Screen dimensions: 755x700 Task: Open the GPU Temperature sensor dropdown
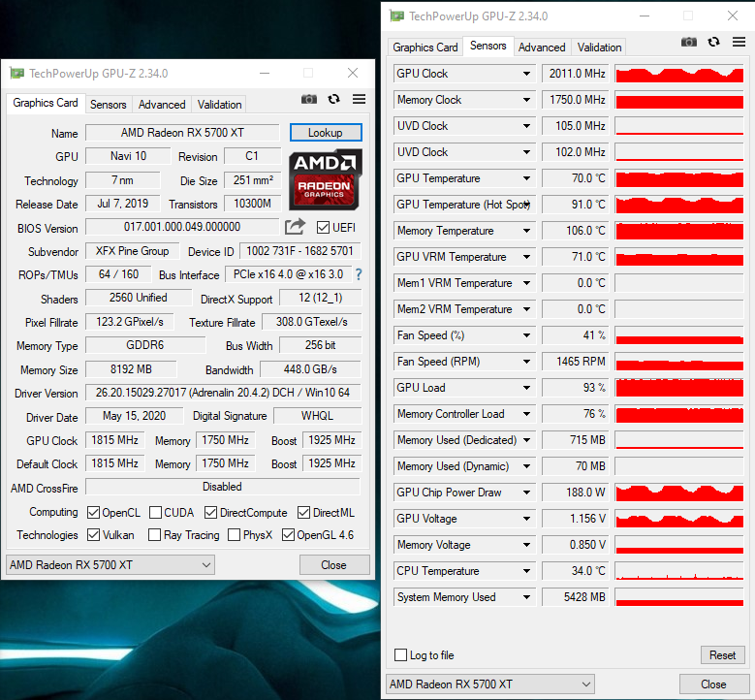[527, 178]
